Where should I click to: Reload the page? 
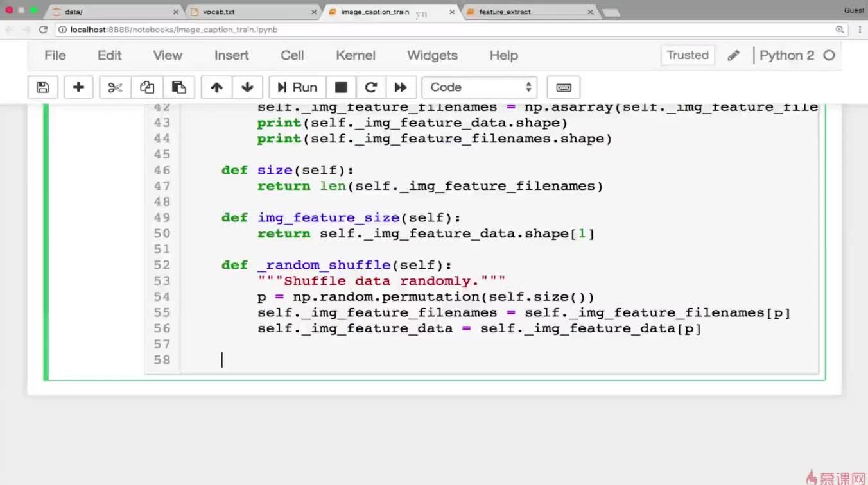pyautogui.click(x=43, y=30)
